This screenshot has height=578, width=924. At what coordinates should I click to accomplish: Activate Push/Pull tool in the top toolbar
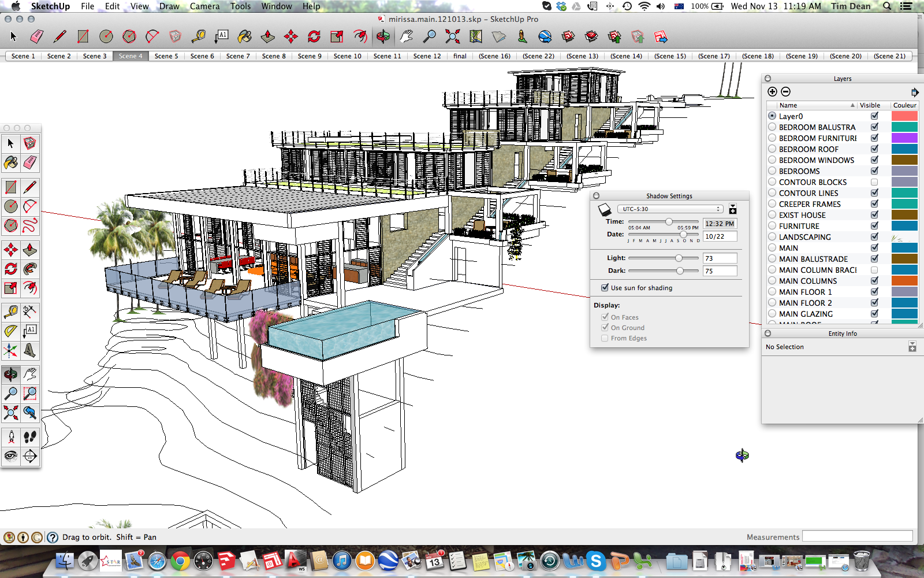[268, 37]
